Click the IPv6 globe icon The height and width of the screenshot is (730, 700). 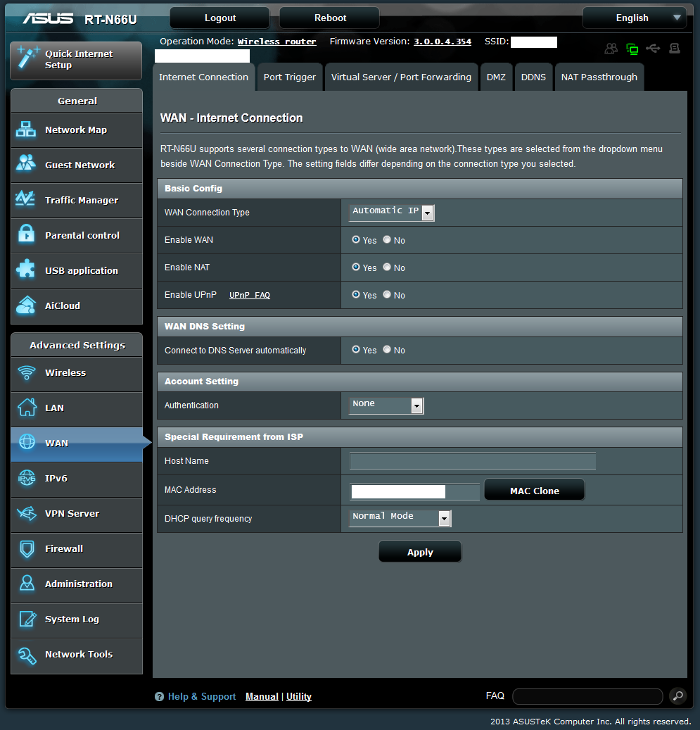[x=27, y=478]
